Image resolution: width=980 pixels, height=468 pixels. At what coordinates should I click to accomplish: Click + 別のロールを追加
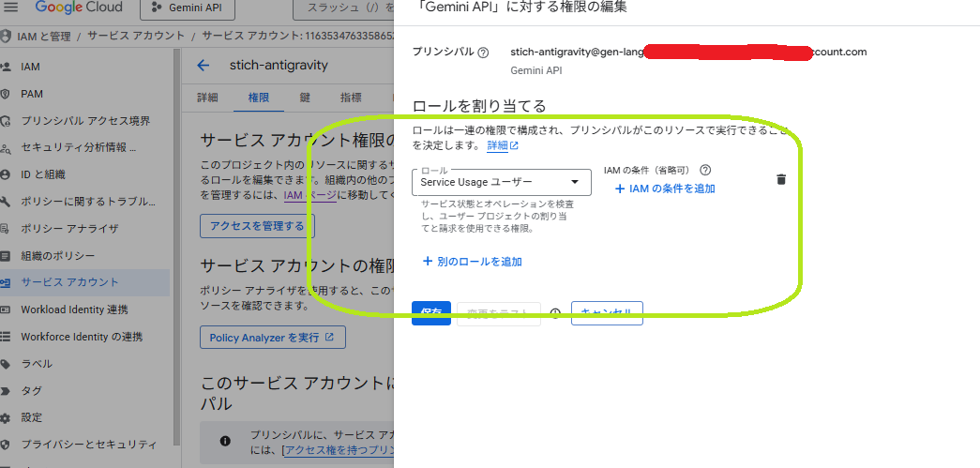tap(472, 262)
